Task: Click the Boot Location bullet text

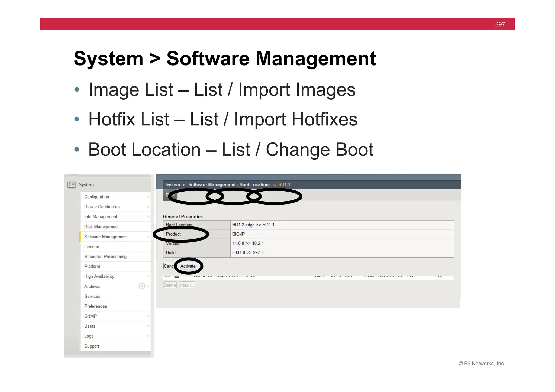Action: point(231,150)
